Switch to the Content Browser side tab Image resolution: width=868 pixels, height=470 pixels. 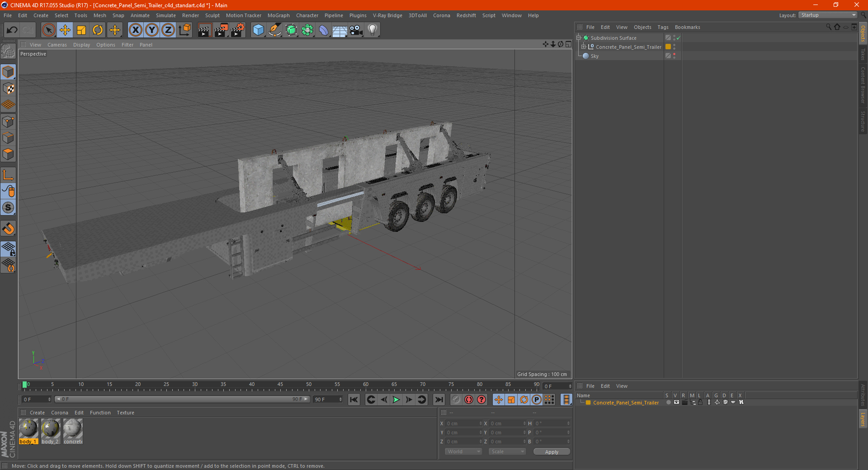(x=863, y=85)
